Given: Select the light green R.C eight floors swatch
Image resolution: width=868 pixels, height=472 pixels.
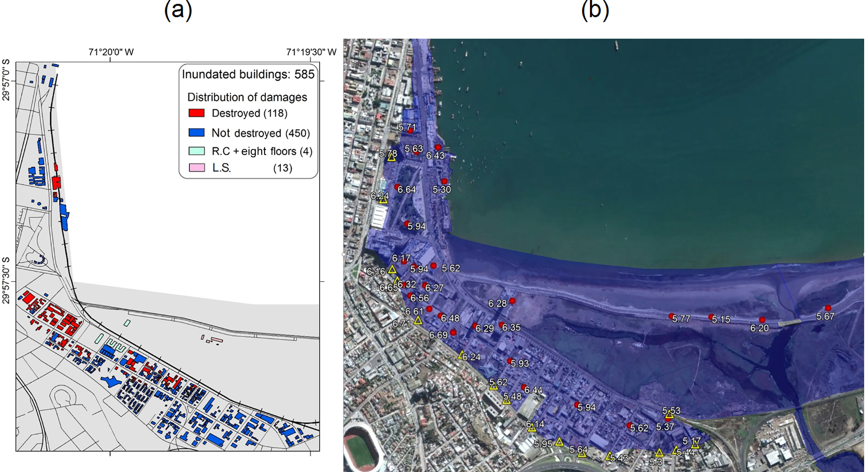Looking at the screenshot, I should tap(197, 151).
